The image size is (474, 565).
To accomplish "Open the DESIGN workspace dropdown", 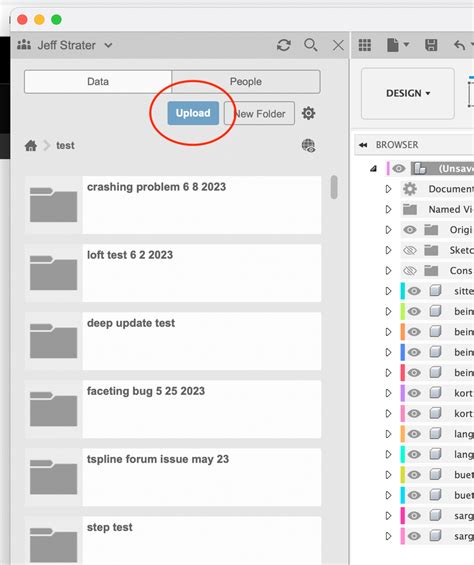I will pyautogui.click(x=408, y=93).
